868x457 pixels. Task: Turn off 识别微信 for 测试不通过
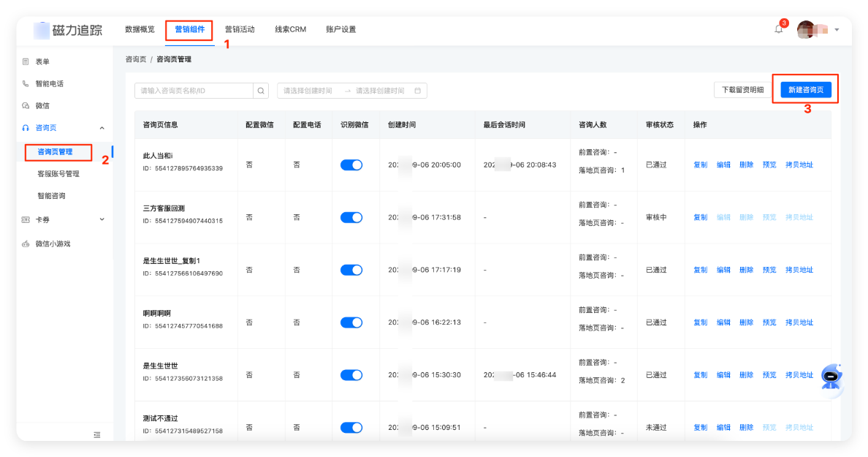tap(351, 427)
